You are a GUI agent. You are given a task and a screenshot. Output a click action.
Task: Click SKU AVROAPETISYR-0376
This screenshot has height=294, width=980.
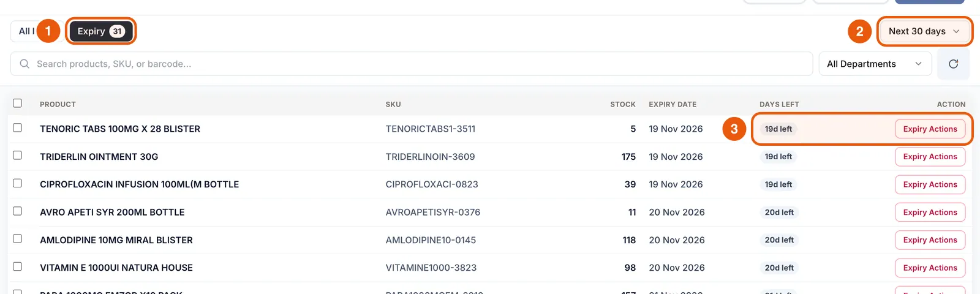433,213
